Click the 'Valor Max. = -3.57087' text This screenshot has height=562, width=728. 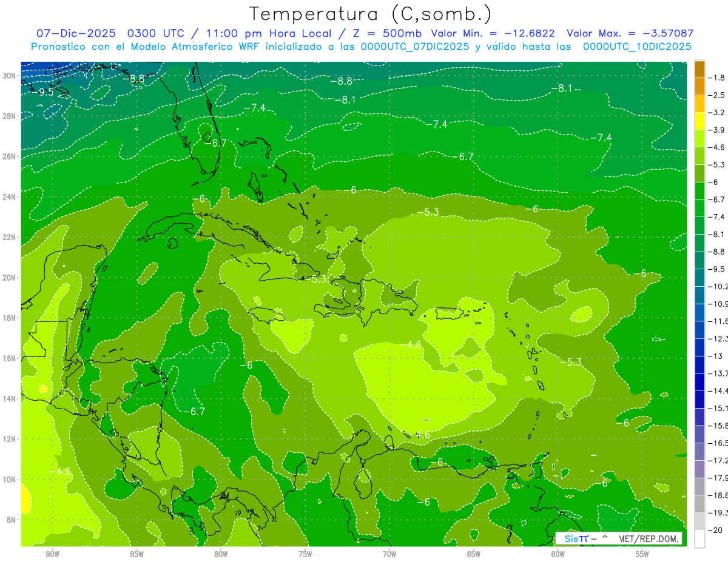pyautogui.click(x=630, y=33)
